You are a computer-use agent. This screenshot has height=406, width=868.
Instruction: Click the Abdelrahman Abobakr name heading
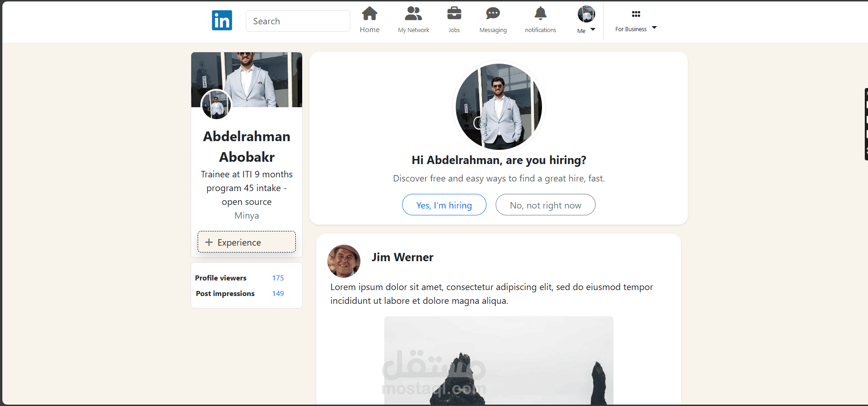[x=247, y=147]
